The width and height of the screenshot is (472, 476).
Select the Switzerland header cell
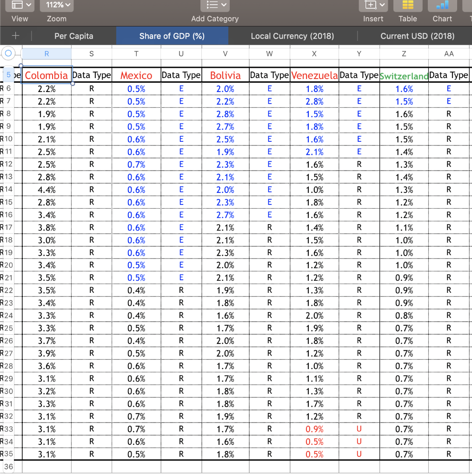[404, 75]
